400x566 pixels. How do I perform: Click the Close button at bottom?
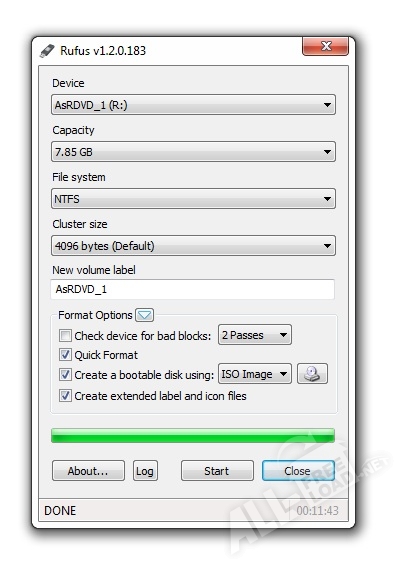[298, 471]
